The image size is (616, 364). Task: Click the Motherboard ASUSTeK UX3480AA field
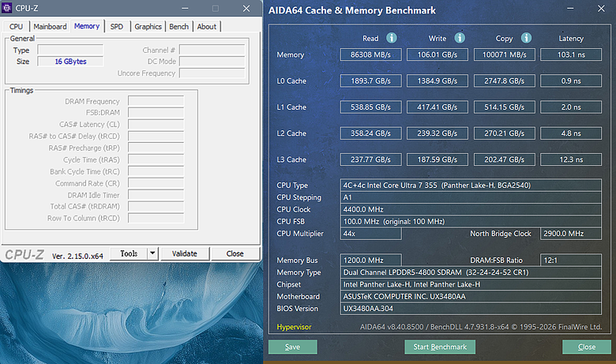click(471, 296)
